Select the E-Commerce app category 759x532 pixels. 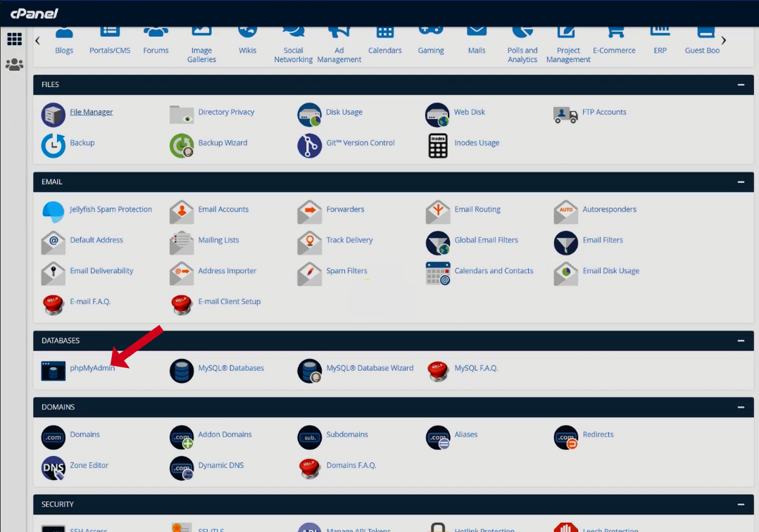(x=614, y=42)
